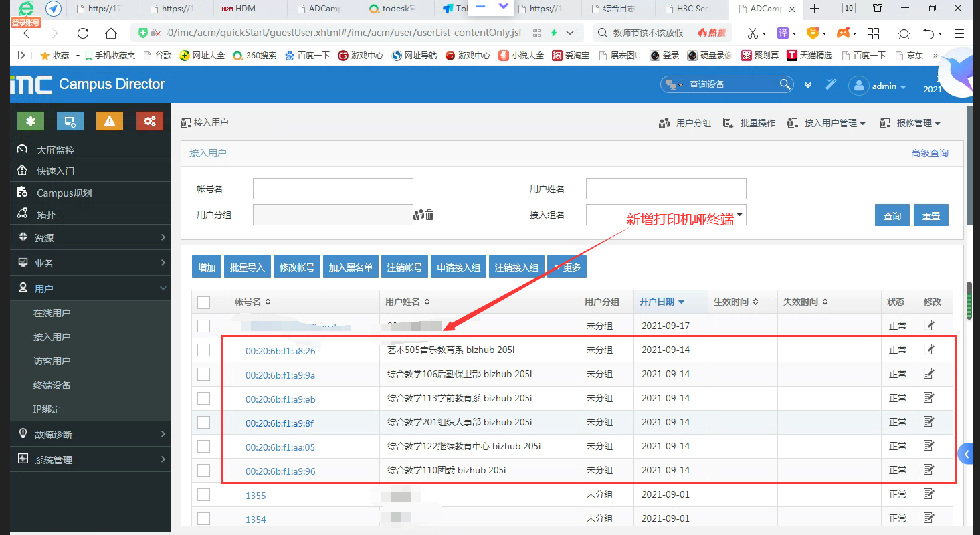Click the double-chevron icon in the header
The image size is (980, 535).
[808, 85]
